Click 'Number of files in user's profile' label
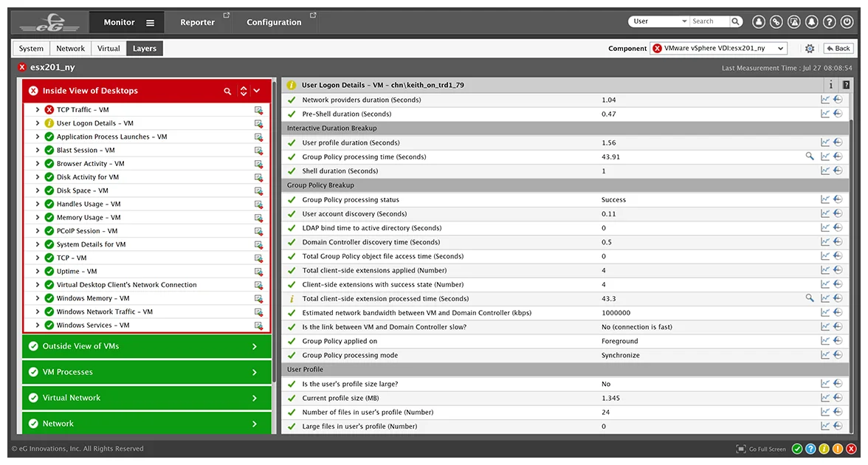This screenshot has height=465, width=868. [x=368, y=413]
